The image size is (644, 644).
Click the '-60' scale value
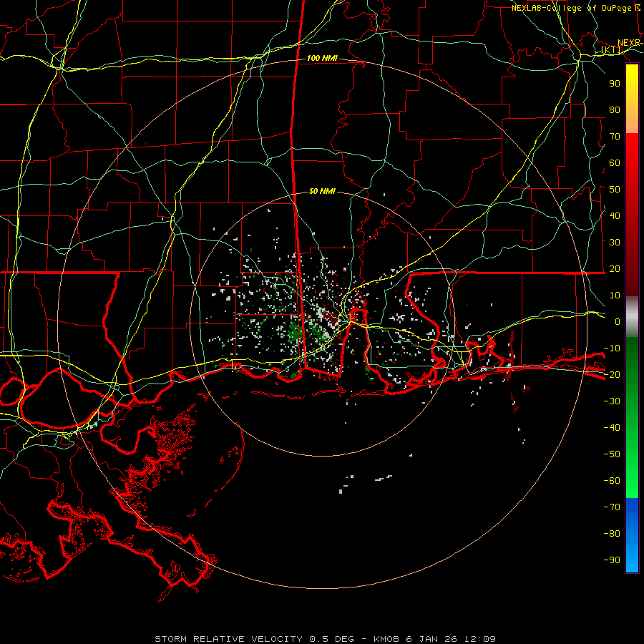click(612, 481)
